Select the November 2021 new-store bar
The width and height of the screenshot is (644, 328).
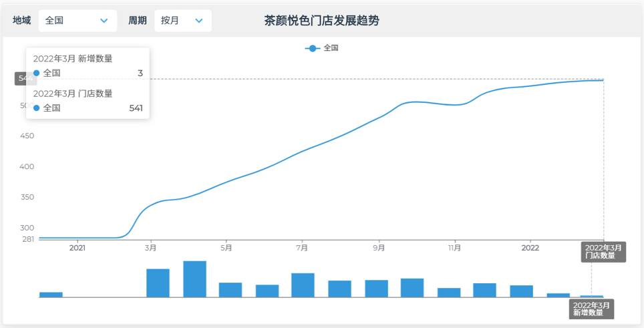tap(449, 292)
